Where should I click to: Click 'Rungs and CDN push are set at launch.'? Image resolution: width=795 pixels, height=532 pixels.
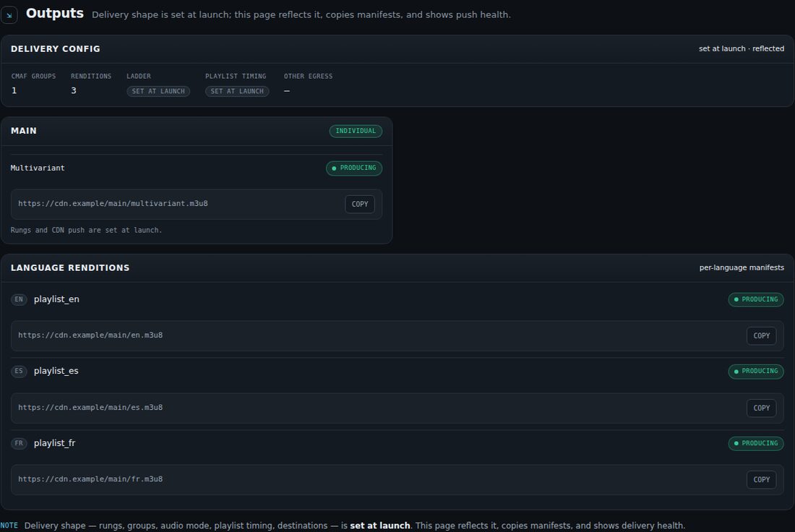86,231
